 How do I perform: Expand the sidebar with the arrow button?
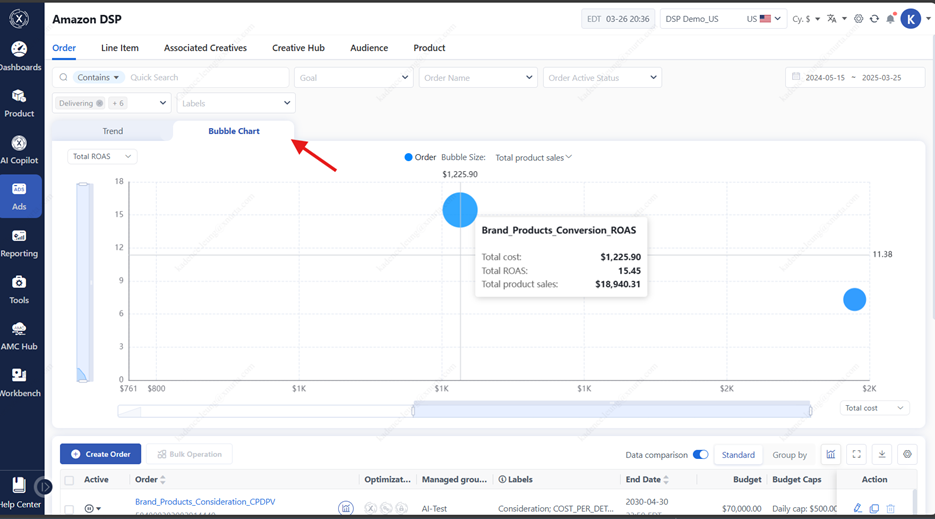[43, 487]
